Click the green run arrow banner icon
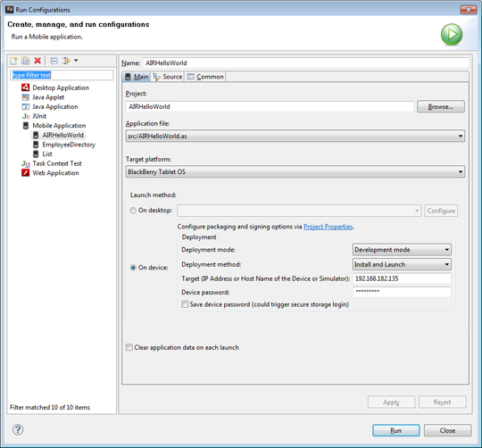This screenshot has height=448, width=482. click(452, 34)
